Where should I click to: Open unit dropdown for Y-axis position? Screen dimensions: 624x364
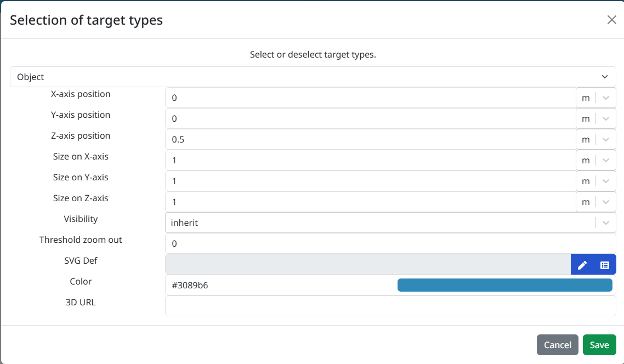coord(605,118)
